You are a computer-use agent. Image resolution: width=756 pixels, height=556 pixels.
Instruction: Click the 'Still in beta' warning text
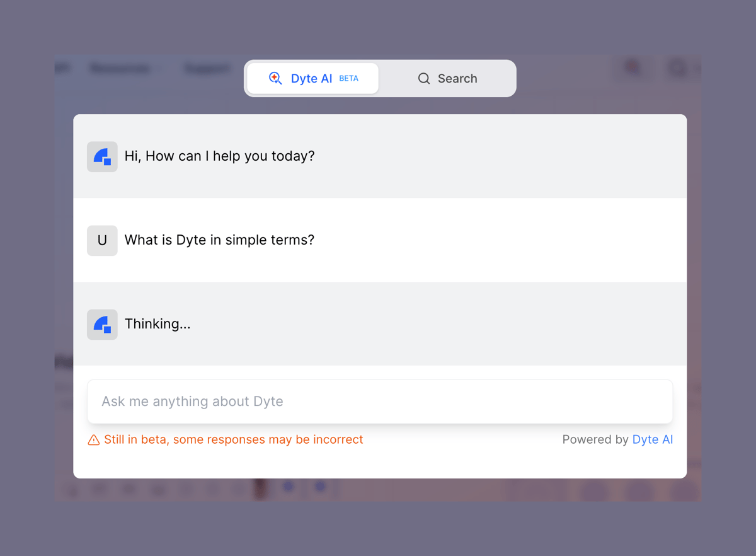[x=233, y=439]
